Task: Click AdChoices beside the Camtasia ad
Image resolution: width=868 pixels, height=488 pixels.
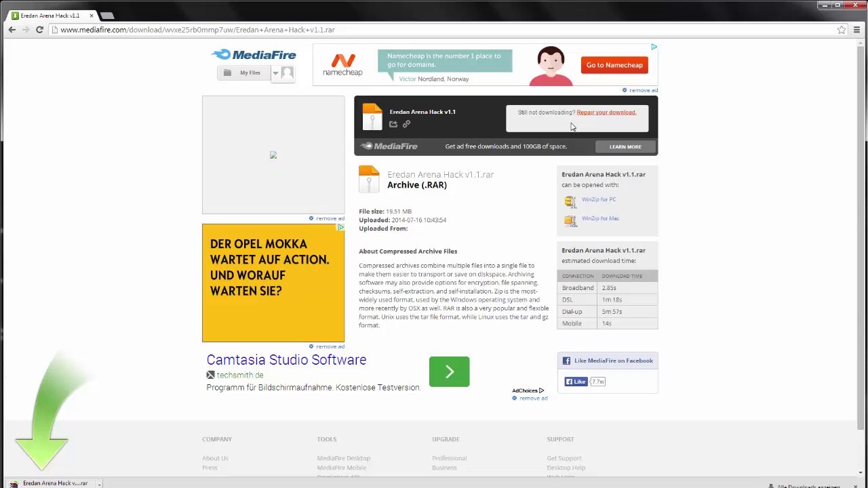Action: coord(528,390)
